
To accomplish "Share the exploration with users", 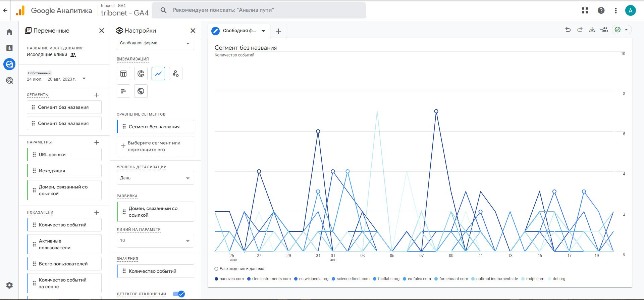I will (604, 30).
